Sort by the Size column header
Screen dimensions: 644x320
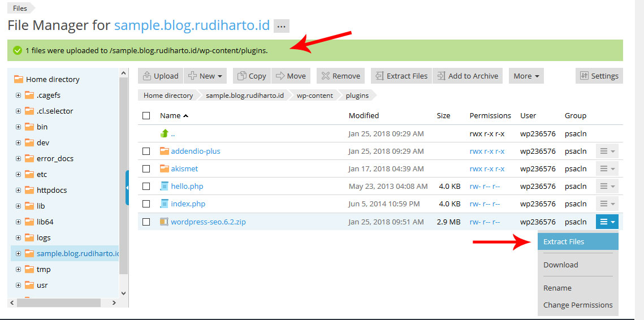click(444, 115)
